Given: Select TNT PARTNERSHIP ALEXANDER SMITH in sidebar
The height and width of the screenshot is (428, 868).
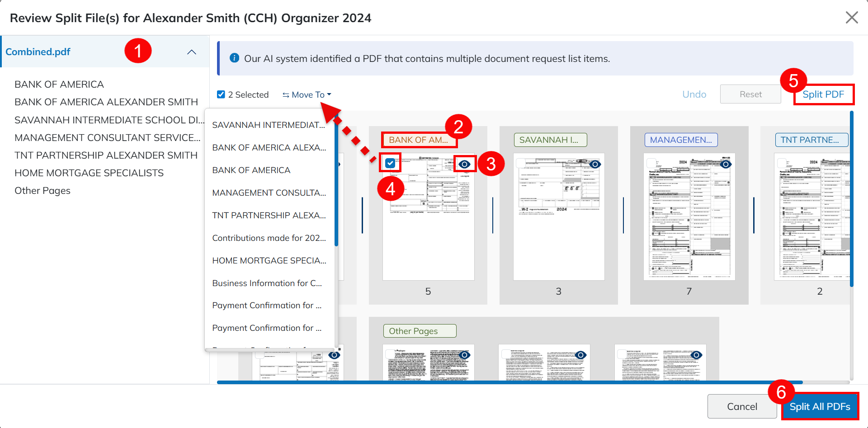Looking at the screenshot, I should 106,155.
